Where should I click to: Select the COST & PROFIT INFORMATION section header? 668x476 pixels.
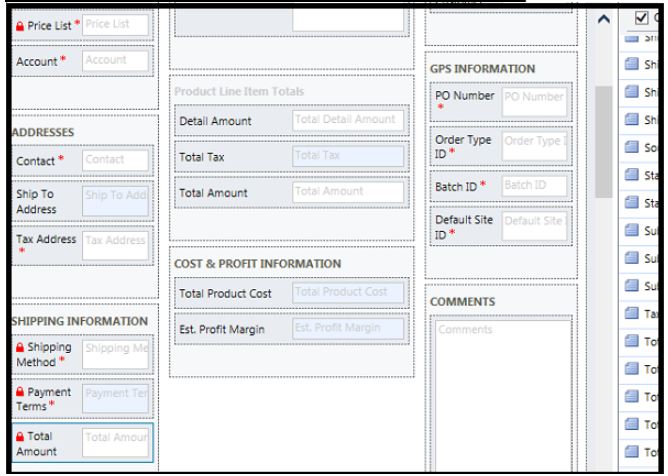point(257,263)
